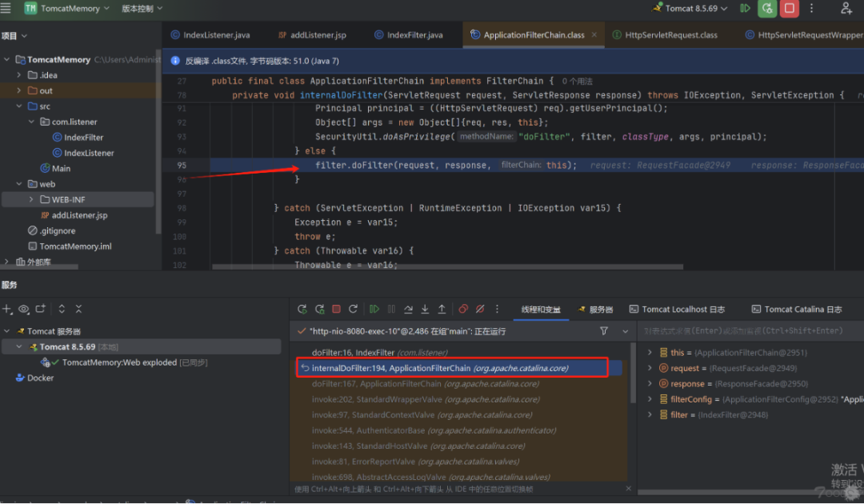Viewport: 864px width, 504px height.
Task: Open addListener.jsp in the project tree
Action: click(x=81, y=215)
